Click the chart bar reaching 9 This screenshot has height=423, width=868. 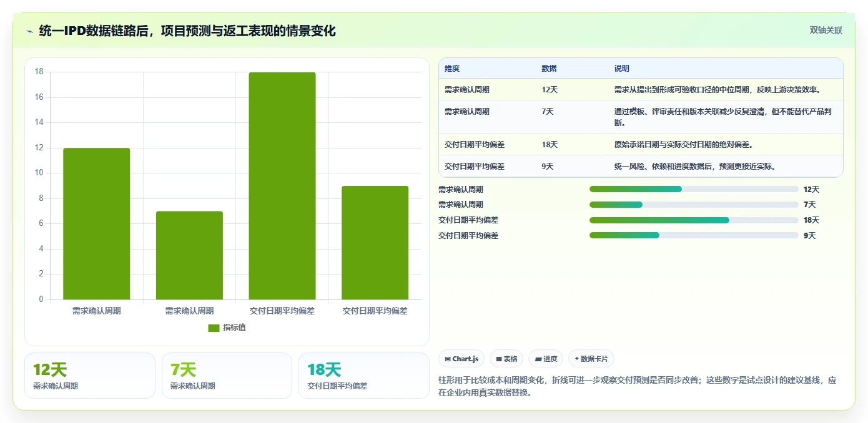tap(375, 243)
